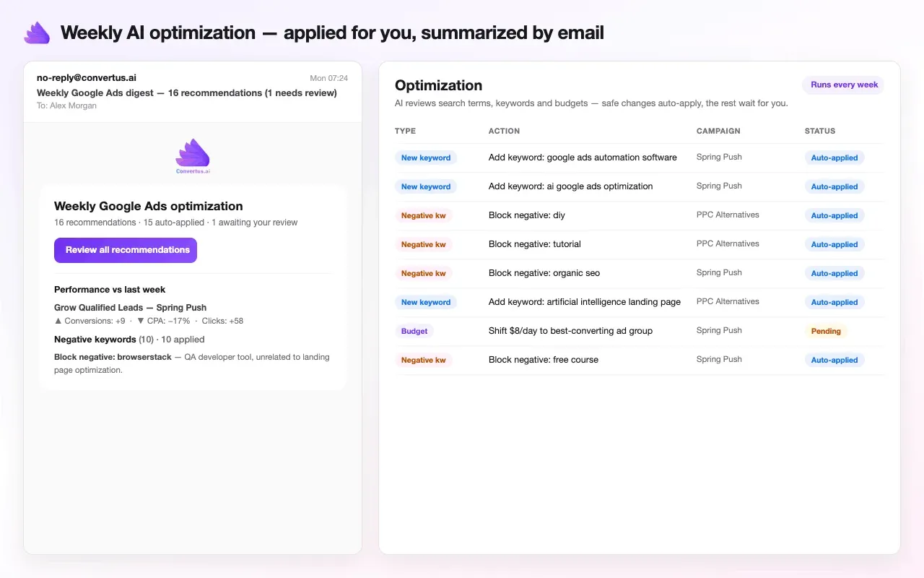
Task: Click the Runs every week badge
Action: coord(844,85)
